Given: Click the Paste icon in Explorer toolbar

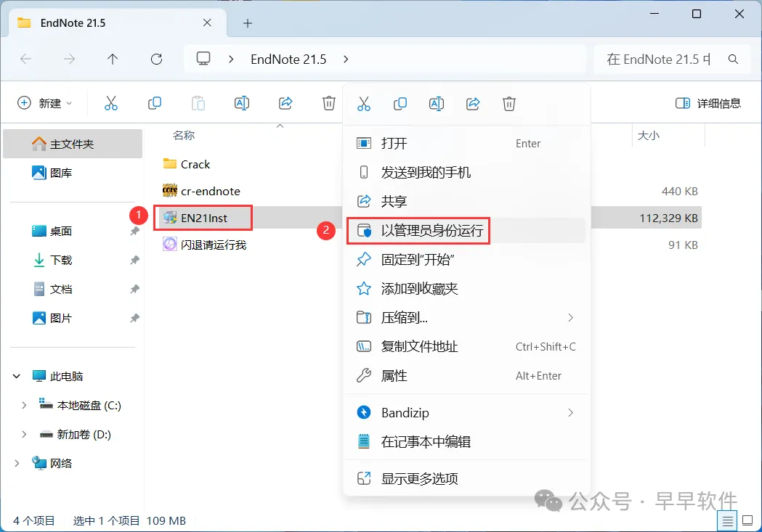Looking at the screenshot, I should [x=198, y=103].
